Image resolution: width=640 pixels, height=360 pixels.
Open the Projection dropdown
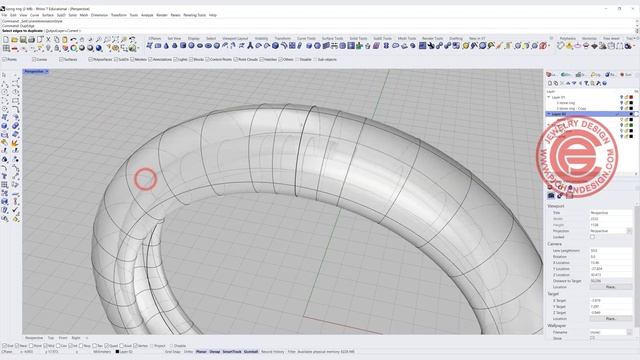629,231
